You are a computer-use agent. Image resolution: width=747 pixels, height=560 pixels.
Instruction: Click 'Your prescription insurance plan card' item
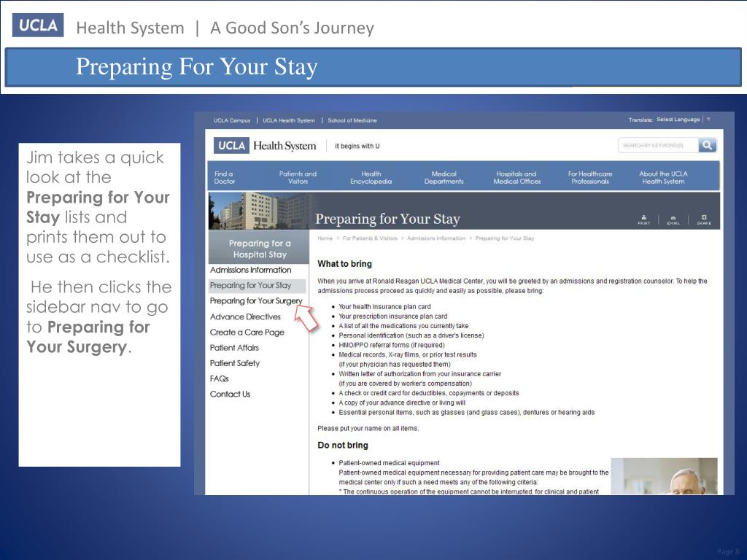point(393,316)
